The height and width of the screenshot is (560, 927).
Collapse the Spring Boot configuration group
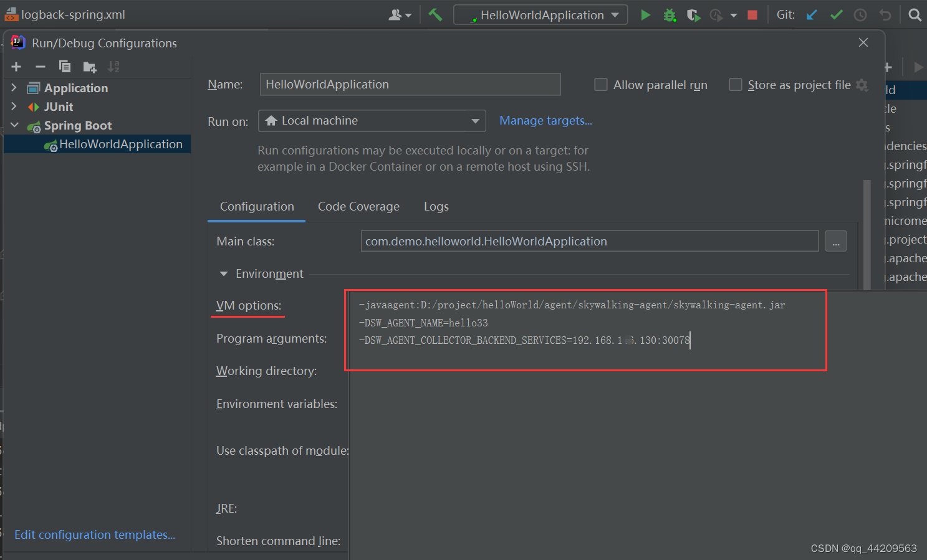pos(14,125)
